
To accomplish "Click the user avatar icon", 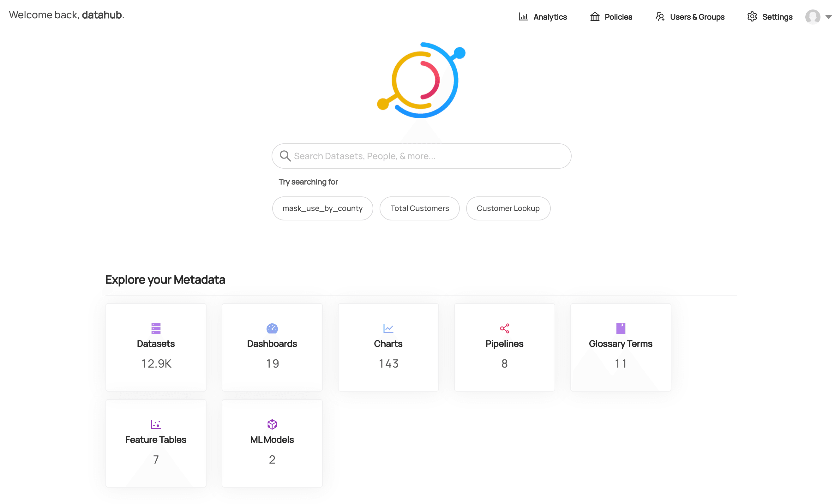I will [x=813, y=17].
